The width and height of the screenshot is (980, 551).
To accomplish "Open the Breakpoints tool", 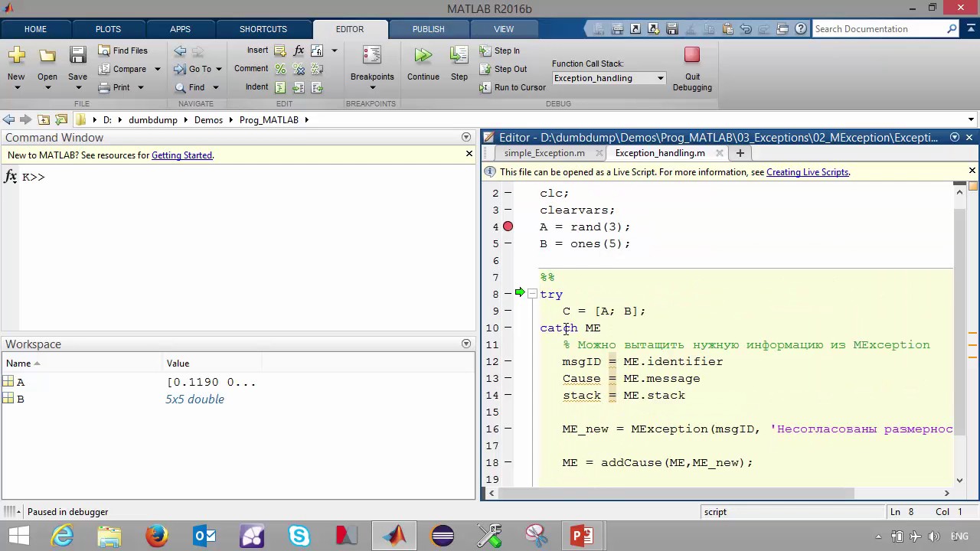I will [x=372, y=55].
